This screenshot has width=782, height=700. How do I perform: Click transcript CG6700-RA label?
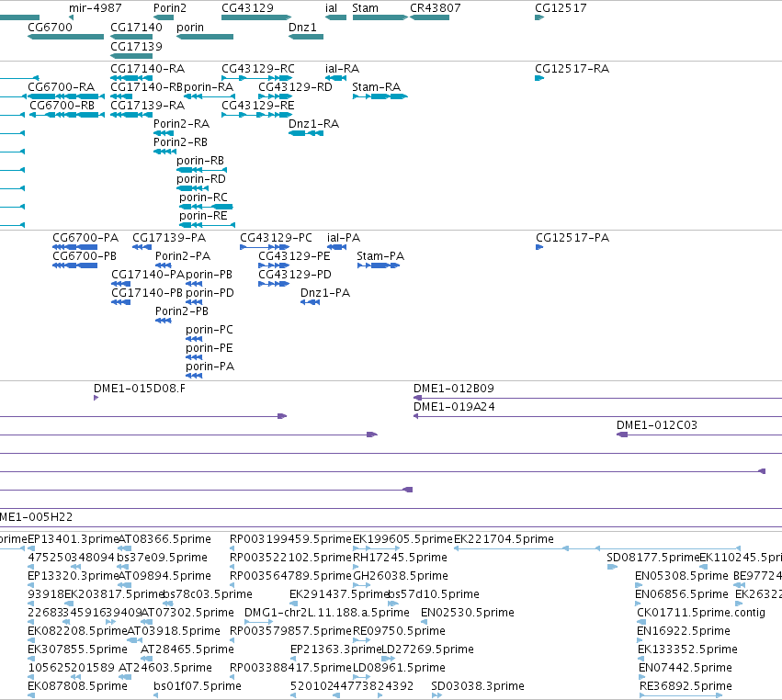pos(61,86)
